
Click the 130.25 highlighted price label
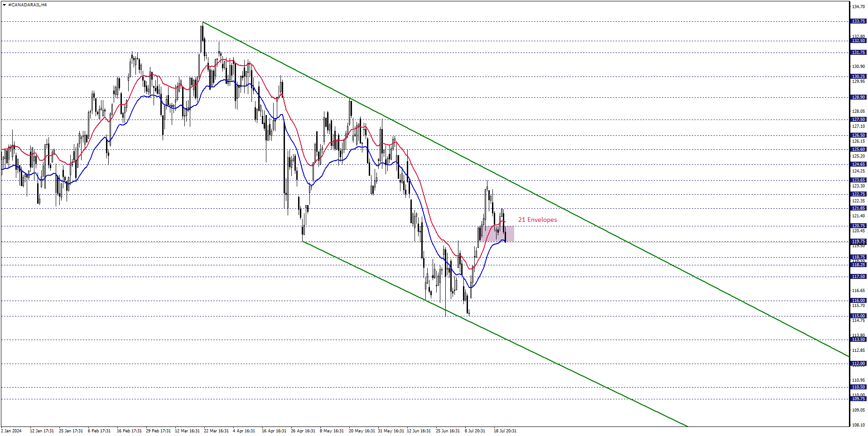(858, 77)
